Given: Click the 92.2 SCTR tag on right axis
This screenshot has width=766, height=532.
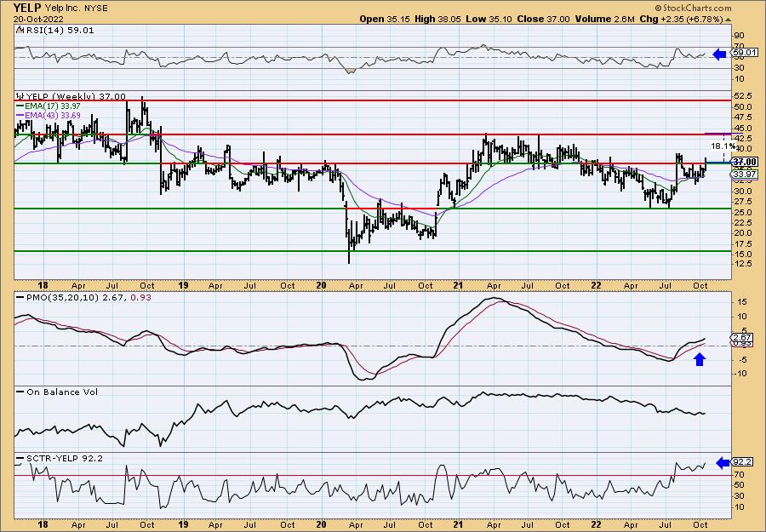Looking at the screenshot, I should point(741,462).
